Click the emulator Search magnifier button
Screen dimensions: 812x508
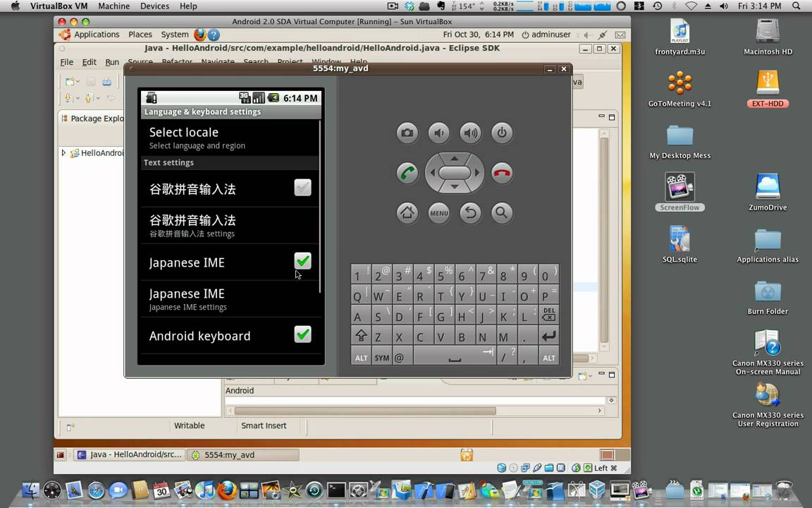tap(502, 212)
